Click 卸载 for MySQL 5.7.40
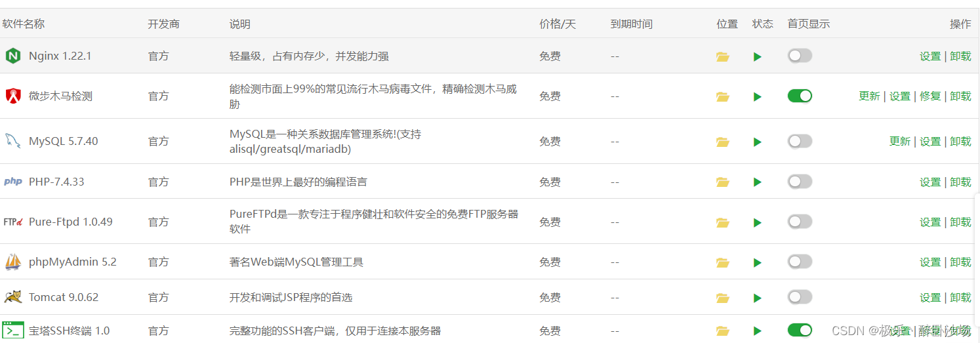 (960, 142)
